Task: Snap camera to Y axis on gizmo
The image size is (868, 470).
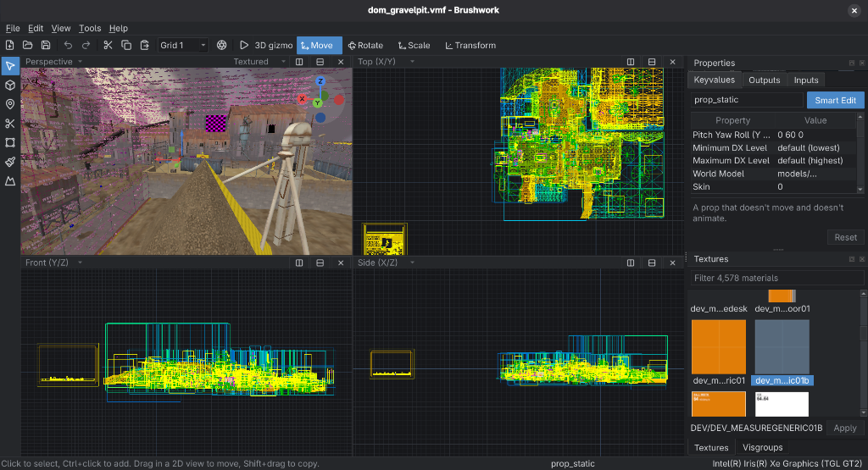Action: [x=317, y=102]
